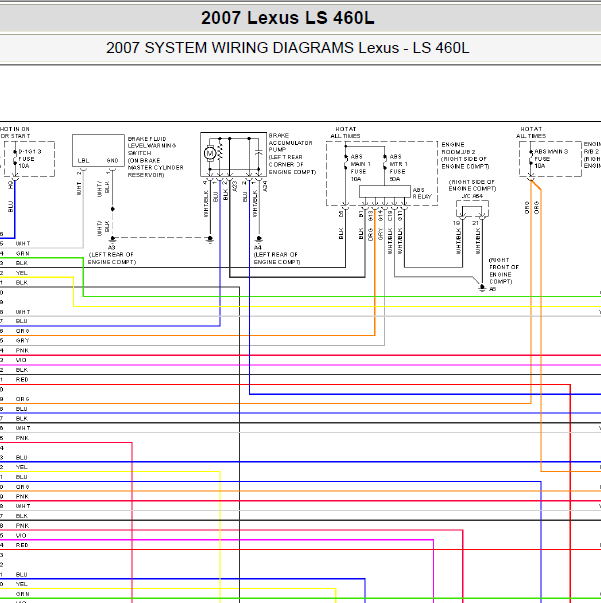
Task: Click the WHT/BLK label under J/C pin 19
Action: point(458,241)
